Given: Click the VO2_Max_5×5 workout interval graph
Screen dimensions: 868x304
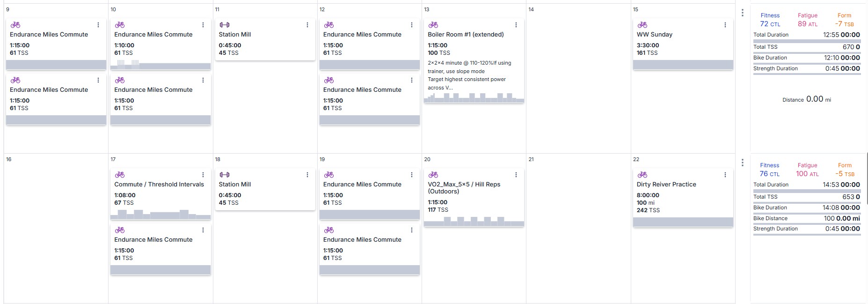Looking at the screenshot, I should tap(474, 222).
